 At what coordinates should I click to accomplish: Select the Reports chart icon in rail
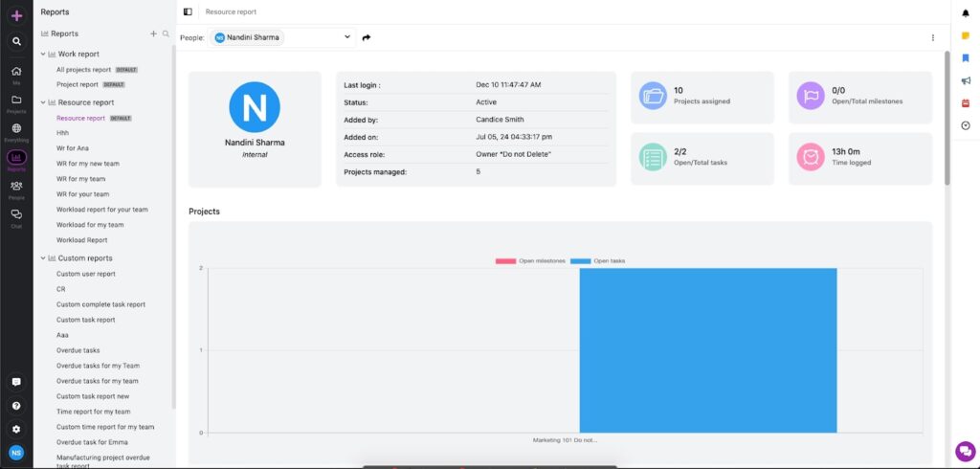16,158
